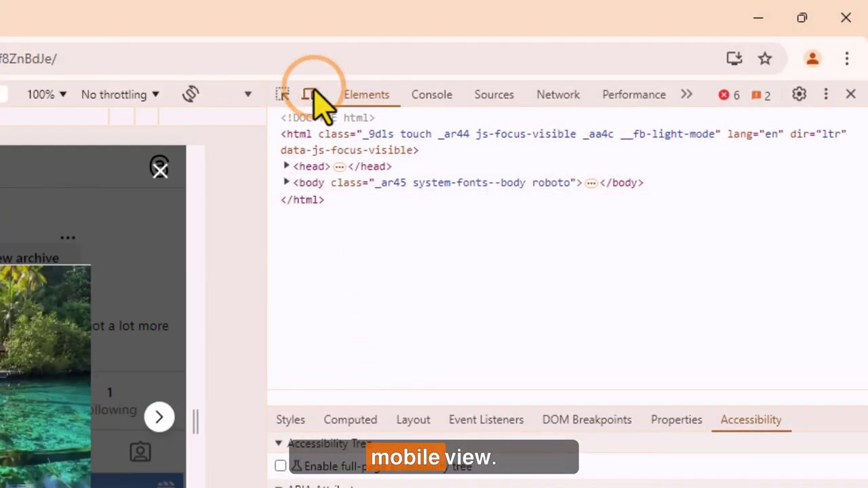Open DevTools settings with the gear icon
This screenshot has height=488, width=868.
(799, 94)
